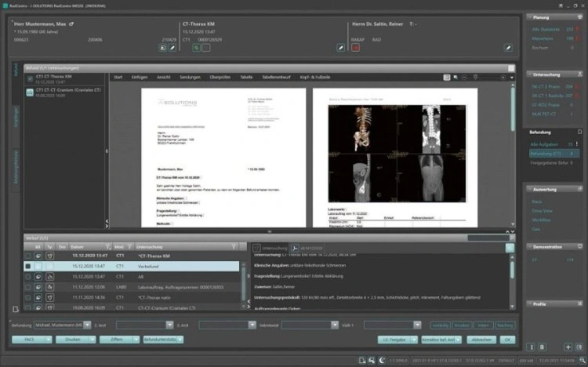The image size is (588, 367).
Task: Open the Einfügen menu in the report editor
Action: point(139,77)
